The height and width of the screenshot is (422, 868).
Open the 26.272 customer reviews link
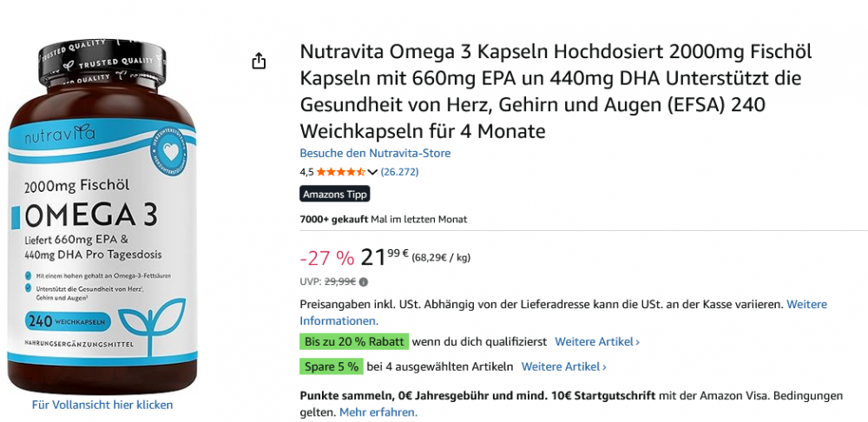(x=399, y=172)
